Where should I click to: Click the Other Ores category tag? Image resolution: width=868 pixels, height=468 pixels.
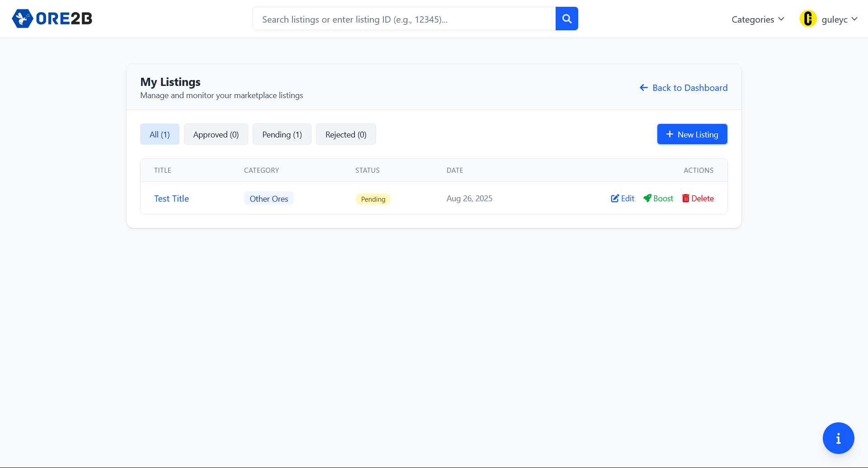pos(269,199)
